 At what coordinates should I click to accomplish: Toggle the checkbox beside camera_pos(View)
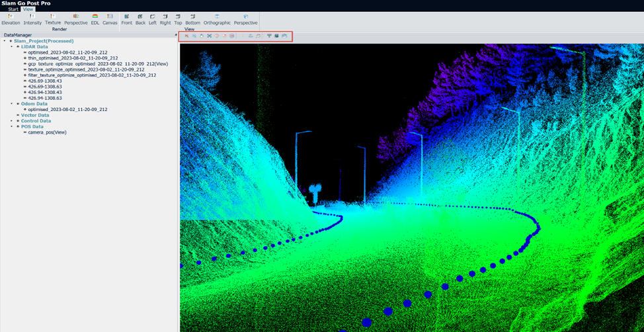pyautogui.click(x=25, y=132)
